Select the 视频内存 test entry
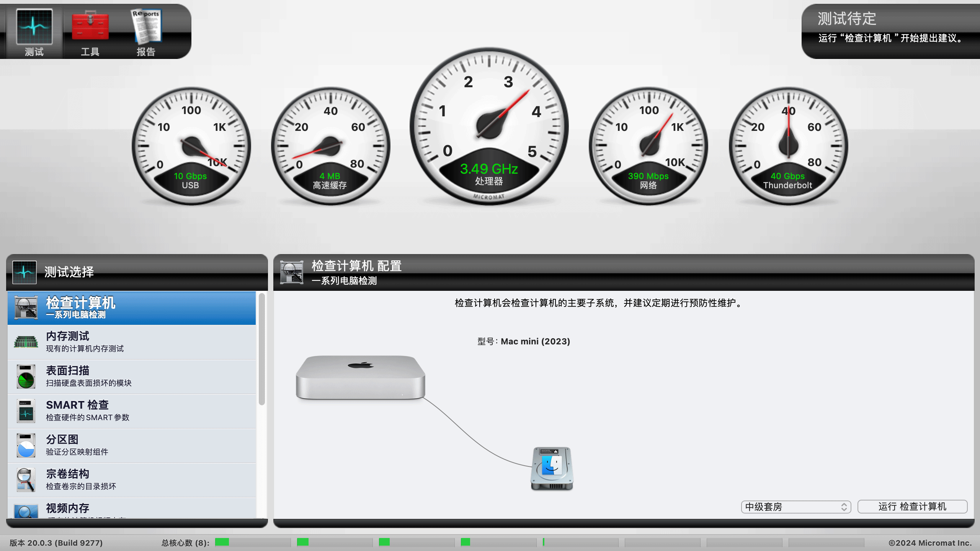Image resolution: width=980 pixels, height=551 pixels. 131,508
